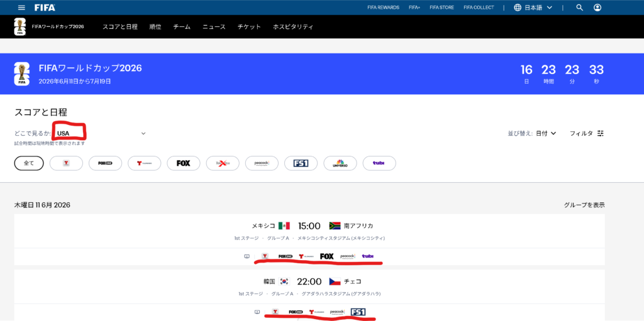Click グループを表示 link
The height and width of the screenshot is (321, 644).
[x=584, y=205]
